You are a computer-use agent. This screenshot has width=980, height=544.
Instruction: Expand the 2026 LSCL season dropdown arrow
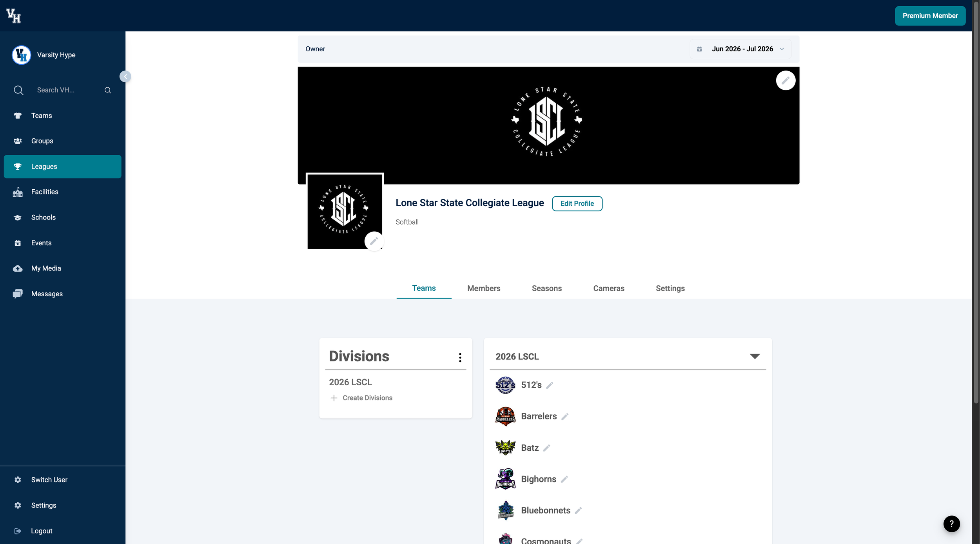point(755,356)
